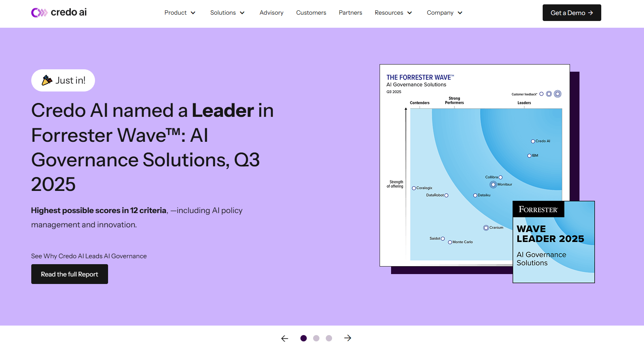Open the Resources dropdown
Image resolution: width=644 pixels, height=362 pixels.
click(x=393, y=13)
